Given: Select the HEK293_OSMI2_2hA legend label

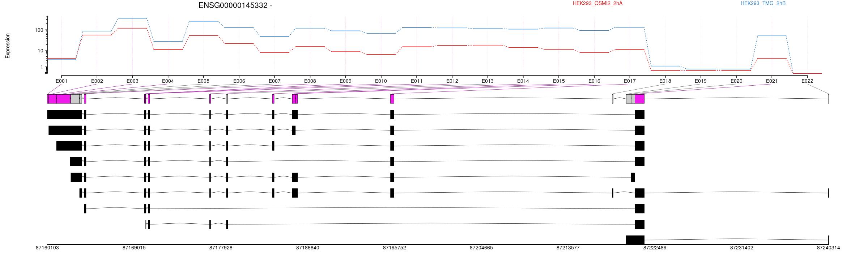Looking at the screenshot, I should coord(597,3).
